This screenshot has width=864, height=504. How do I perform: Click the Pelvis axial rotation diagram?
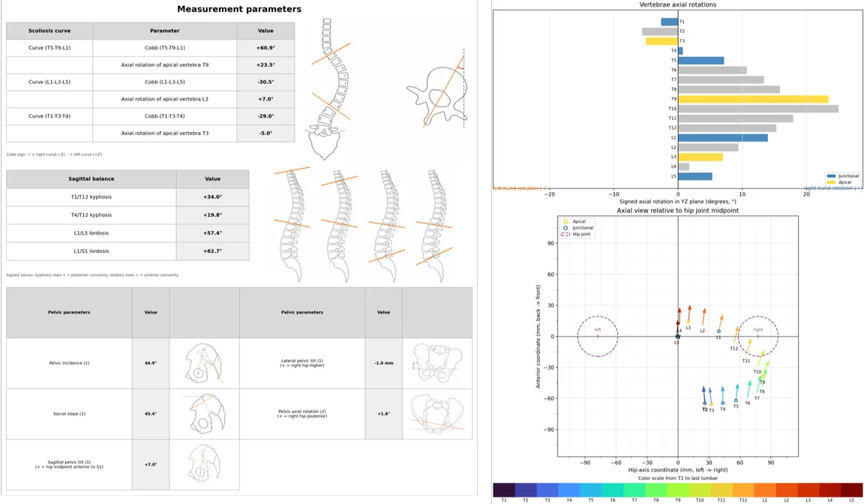[437, 414]
